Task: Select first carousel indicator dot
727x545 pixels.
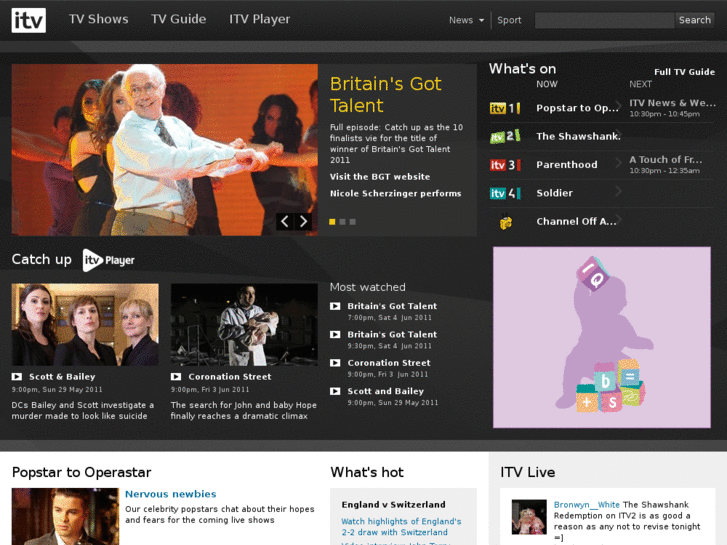Action: coord(332,222)
